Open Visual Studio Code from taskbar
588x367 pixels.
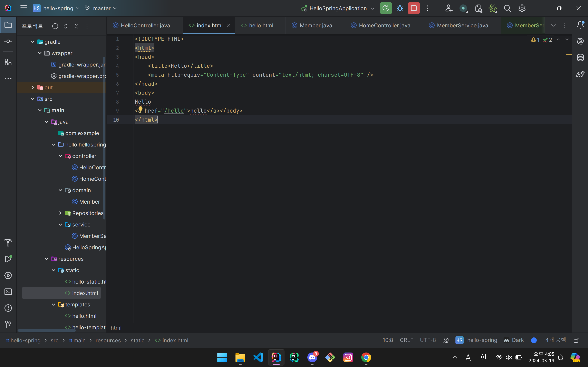(258, 357)
